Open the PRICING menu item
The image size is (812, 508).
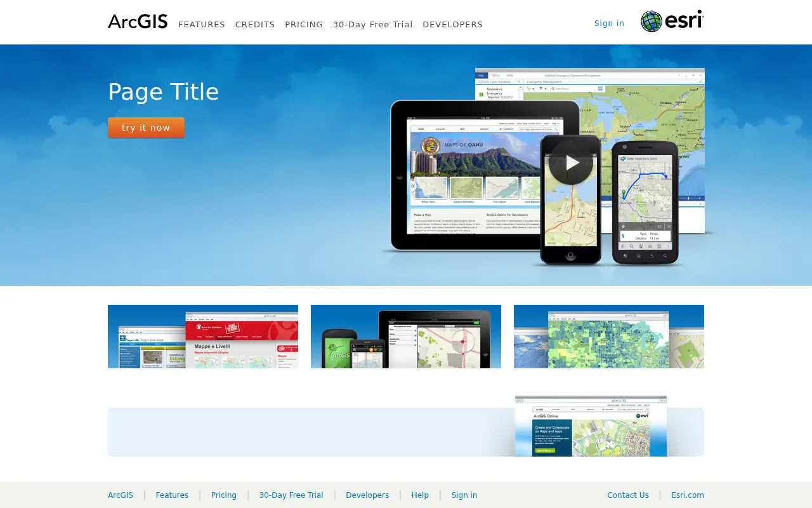pyautogui.click(x=304, y=24)
